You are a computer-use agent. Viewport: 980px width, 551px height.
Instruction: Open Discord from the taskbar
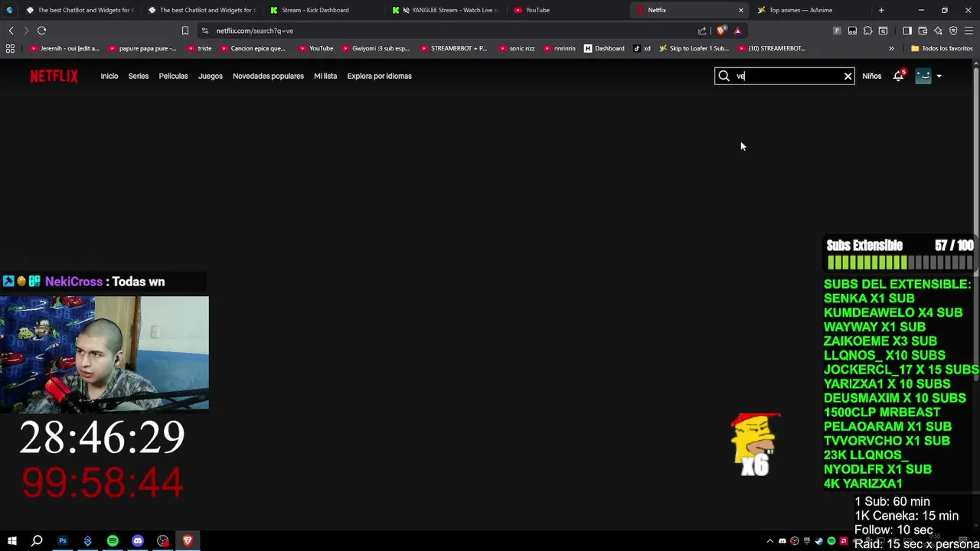point(138,541)
